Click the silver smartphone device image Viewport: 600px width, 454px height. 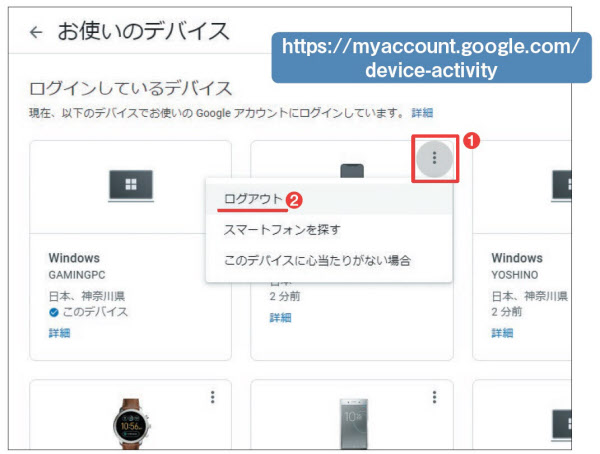[353, 424]
